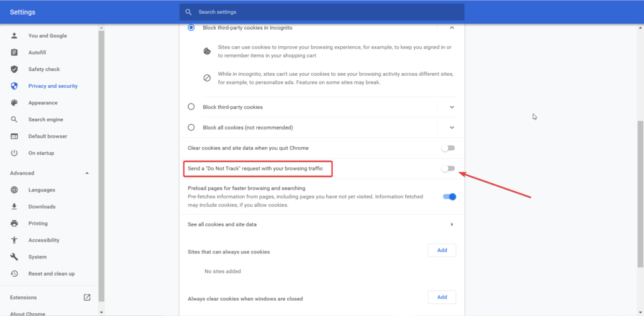Open the Extensions page link
This screenshot has height=316, width=644.
tap(23, 298)
